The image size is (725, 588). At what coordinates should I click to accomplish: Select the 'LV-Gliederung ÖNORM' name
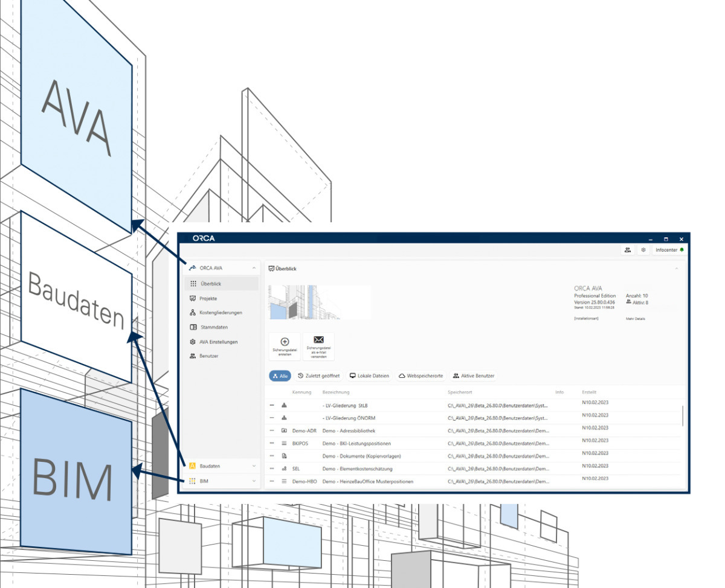[349, 418]
